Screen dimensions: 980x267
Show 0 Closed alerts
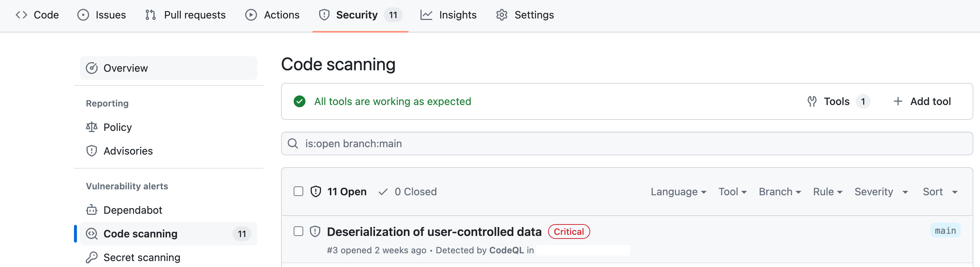[x=408, y=192]
